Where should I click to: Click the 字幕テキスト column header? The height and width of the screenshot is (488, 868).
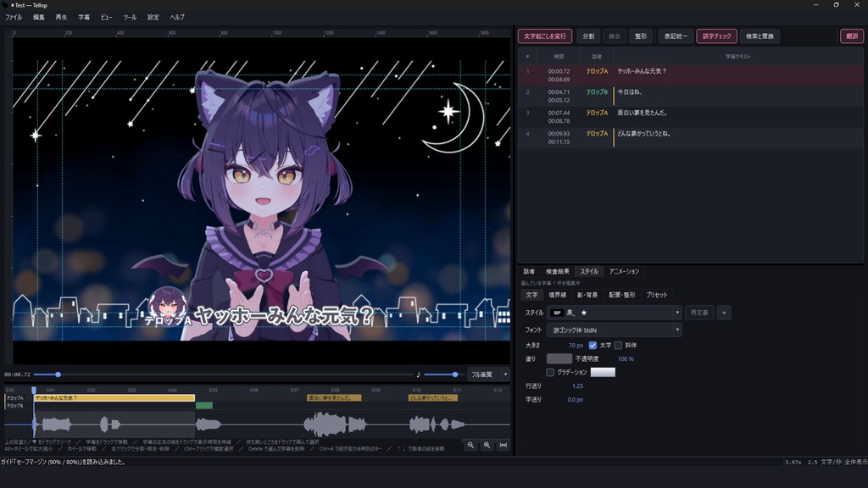pyautogui.click(x=737, y=57)
